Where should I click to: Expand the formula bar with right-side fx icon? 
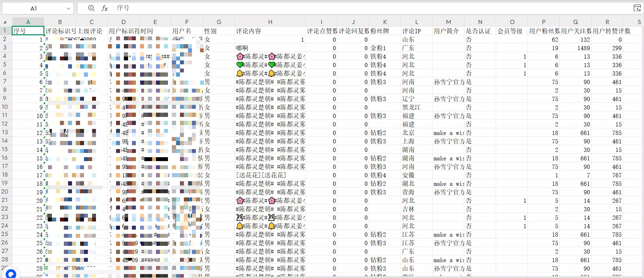click(x=637, y=8)
